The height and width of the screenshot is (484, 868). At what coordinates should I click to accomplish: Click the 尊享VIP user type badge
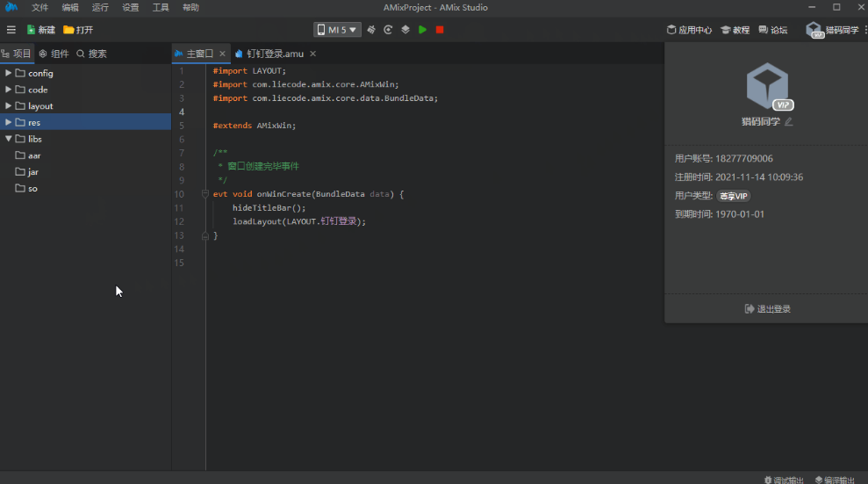734,196
